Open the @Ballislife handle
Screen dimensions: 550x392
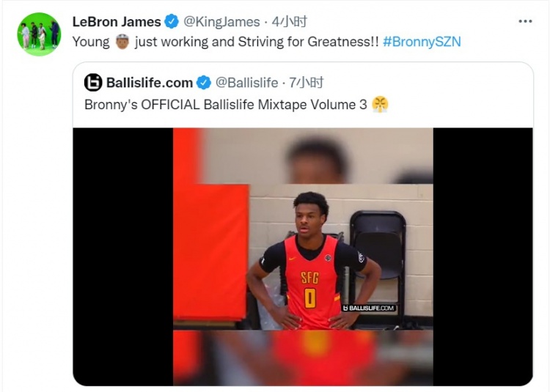[x=246, y=83]
